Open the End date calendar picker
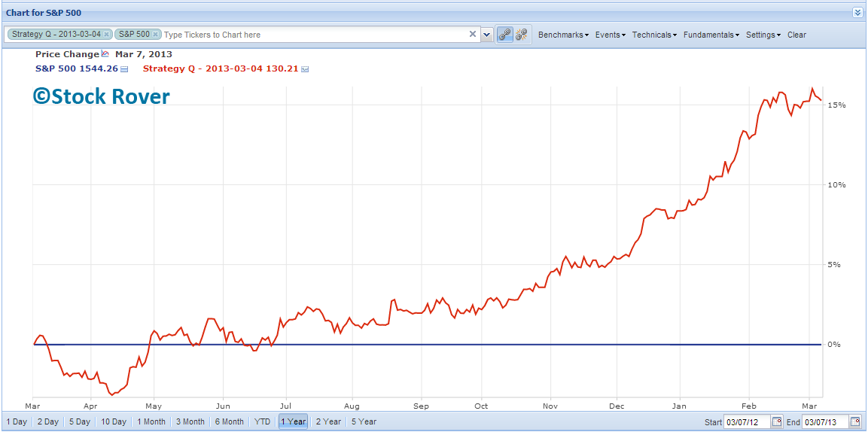 pyautogui.click(x=855, y=422)
